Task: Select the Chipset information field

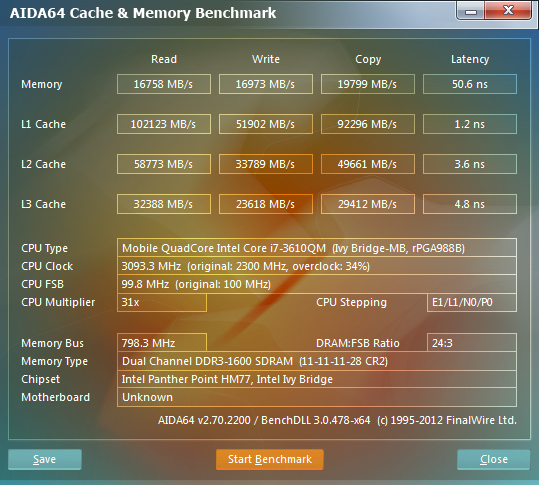Action: coord(317,379)
